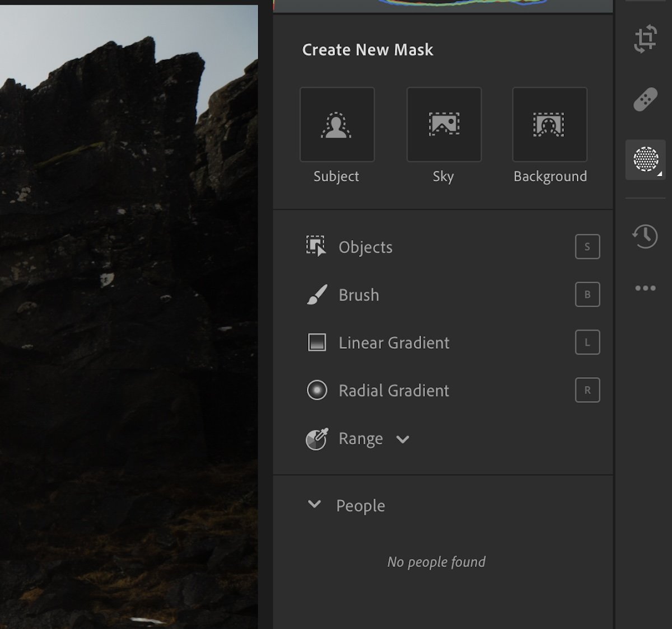Choose the Linear Gradient mask tool
Viewport: 672px width, 629px height.
click(x=394, y=342)
